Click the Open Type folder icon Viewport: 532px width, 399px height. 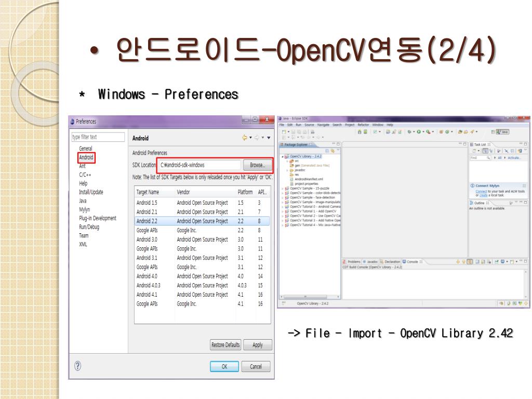pos(460,131)
